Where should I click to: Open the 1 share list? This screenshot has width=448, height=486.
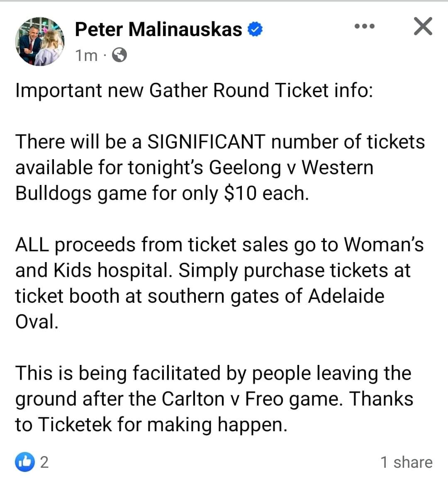pyautogui.click(x=406, y=462)
